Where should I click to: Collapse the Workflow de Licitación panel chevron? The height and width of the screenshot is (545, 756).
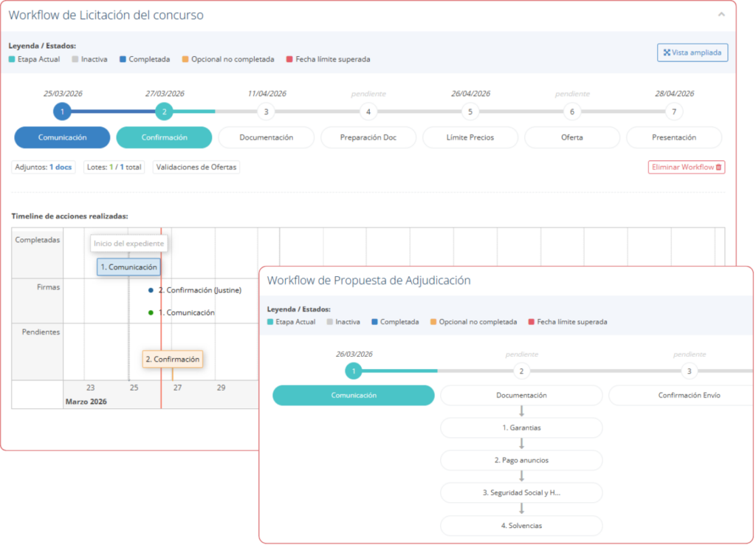(x=721, y=14)
